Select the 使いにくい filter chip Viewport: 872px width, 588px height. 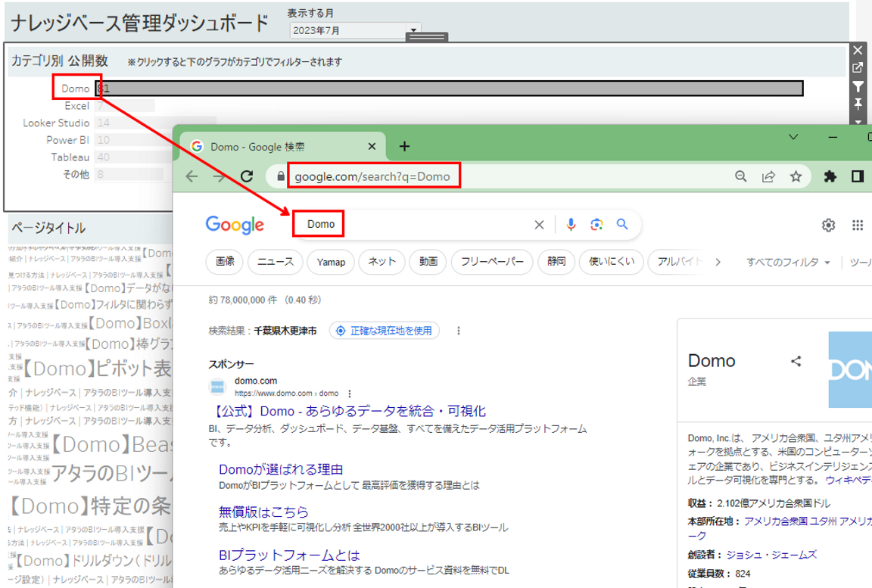tap(611, 262)
